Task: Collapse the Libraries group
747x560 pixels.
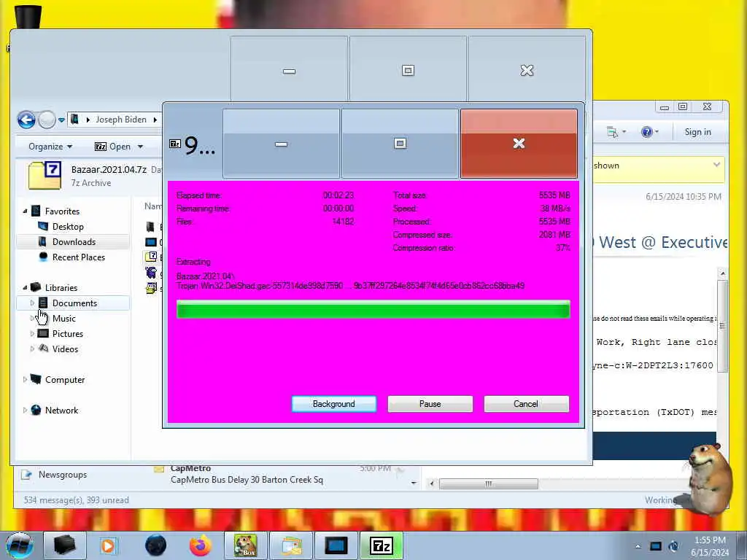Action: click(25, 287)
